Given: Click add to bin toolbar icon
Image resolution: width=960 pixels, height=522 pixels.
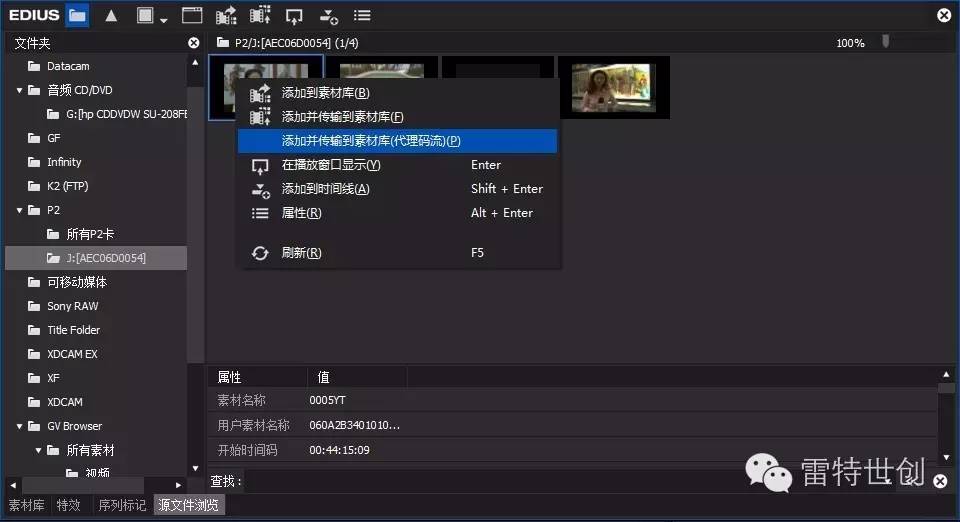Looking at the screenshot, I should tap(226, 16).
